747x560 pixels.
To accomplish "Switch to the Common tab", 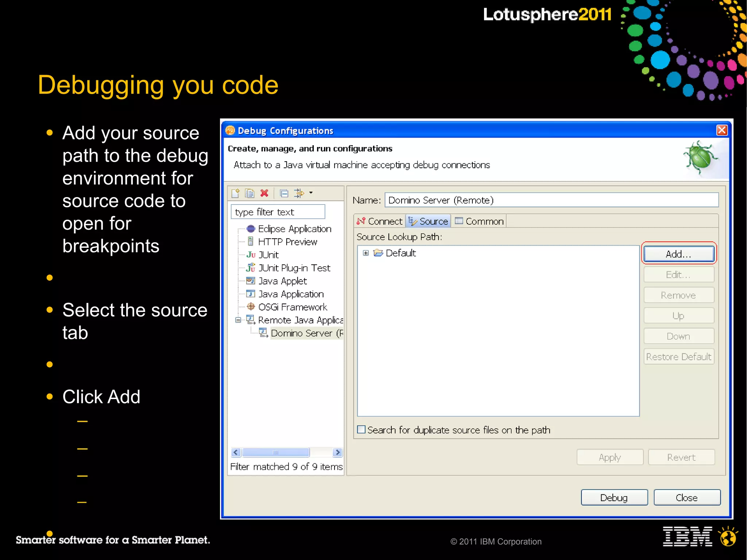I will [479, 221].
